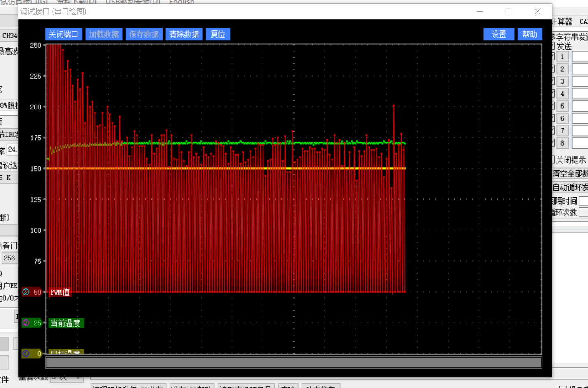Click the horizontal scrollbar below the plot
This screenshot has height=388, width=588.
294,362
